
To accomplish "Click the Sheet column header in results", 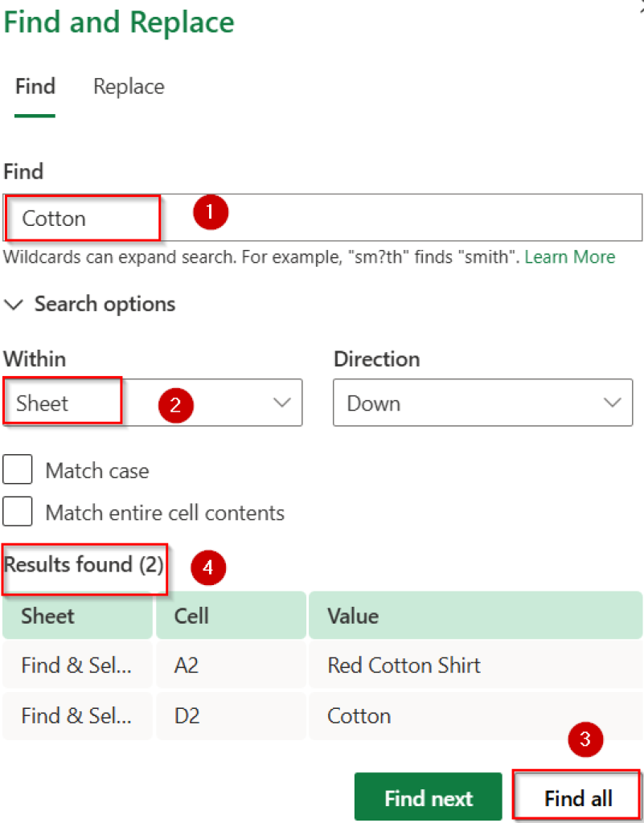I will tap(47, 615).
